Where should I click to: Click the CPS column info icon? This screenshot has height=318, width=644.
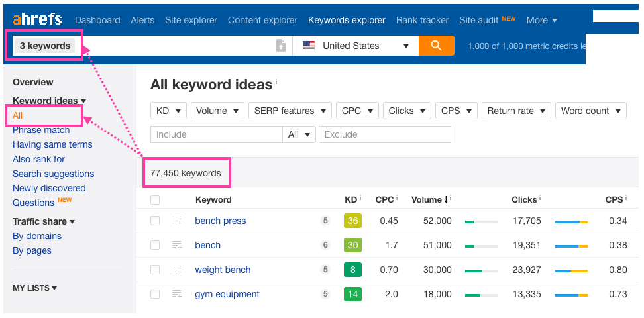tap(627, 197)
